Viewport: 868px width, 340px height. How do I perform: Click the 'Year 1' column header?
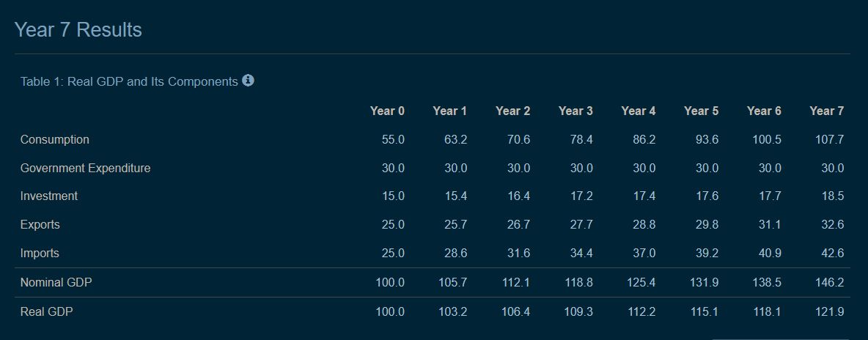[x=450, y=111]
